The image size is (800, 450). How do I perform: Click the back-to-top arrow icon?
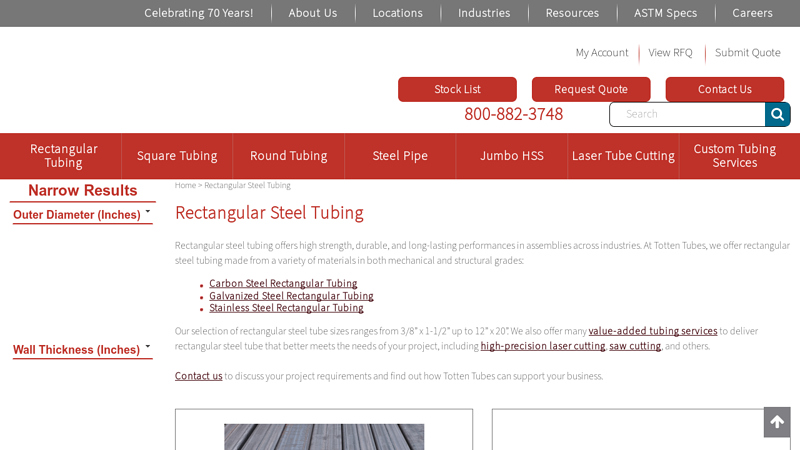[777, 422]
